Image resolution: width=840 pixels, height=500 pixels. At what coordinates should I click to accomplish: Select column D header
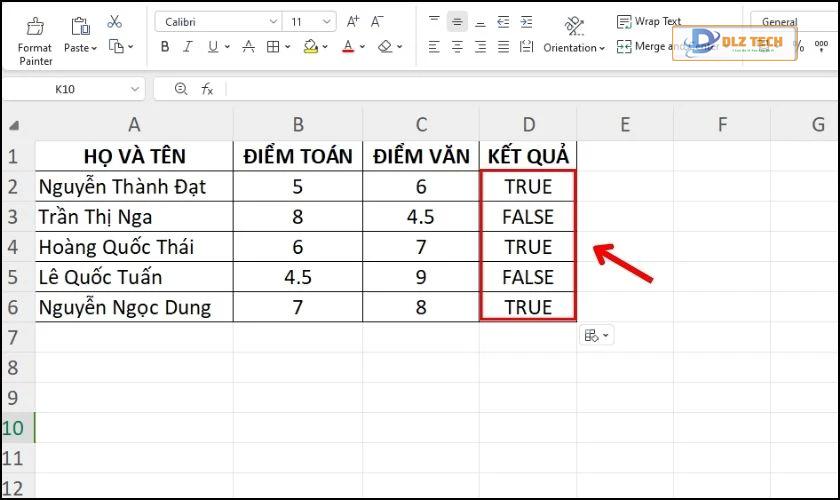pyautogui.click(x=528, y=124)
